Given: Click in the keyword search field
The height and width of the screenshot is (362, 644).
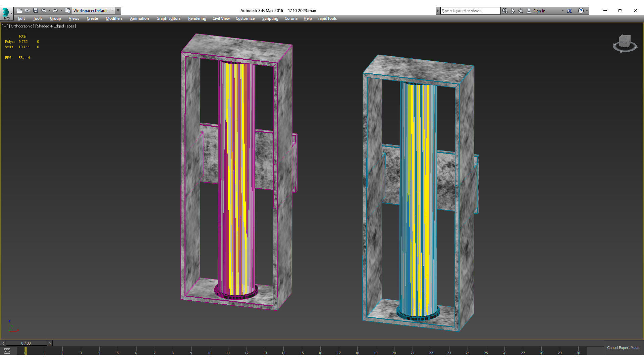Looking at the screenshot, I should [x=470, y=11].
